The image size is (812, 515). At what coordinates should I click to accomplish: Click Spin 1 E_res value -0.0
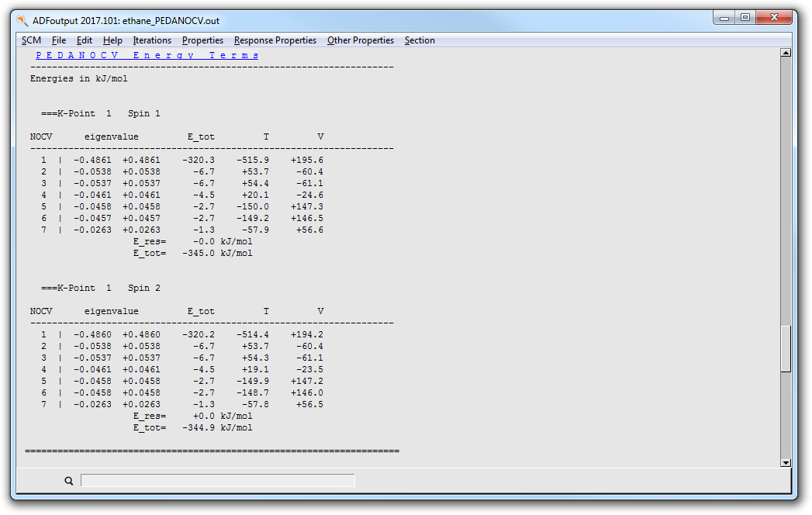click(x=203, y=242)
